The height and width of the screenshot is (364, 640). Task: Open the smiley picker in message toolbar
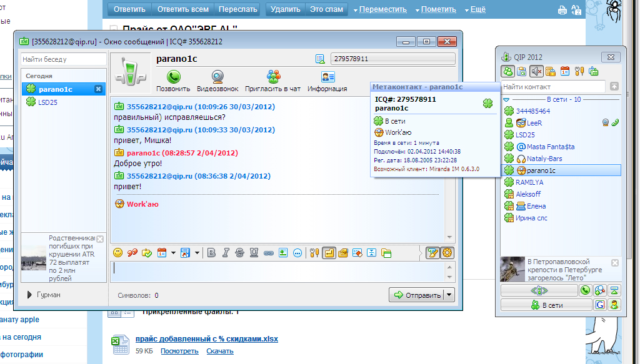[118, 253]
